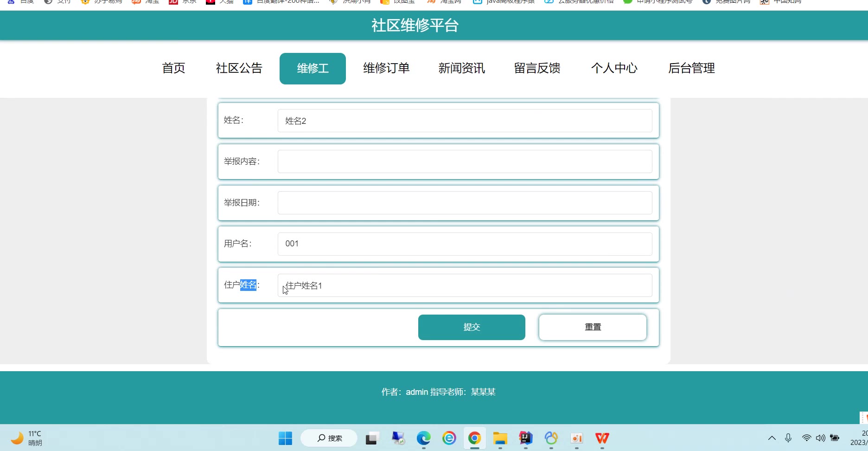Show hidden system tray icons
868x451 pixels.
[x=772, y=438]
